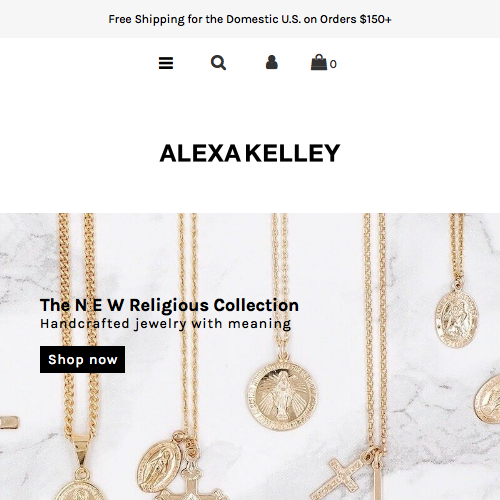Open the hamburger navigation menu
This screenshot has height=500, width=500.
click(166, 63)
